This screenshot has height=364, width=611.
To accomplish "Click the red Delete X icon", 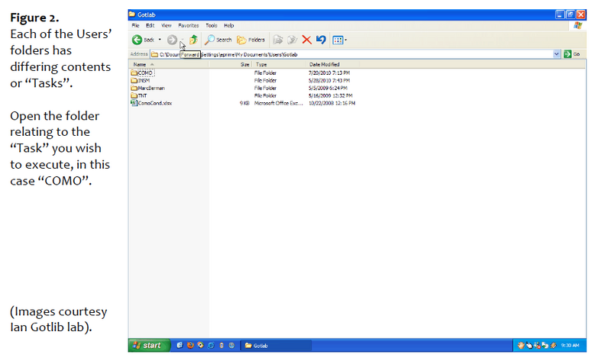I will pos(307,40).
